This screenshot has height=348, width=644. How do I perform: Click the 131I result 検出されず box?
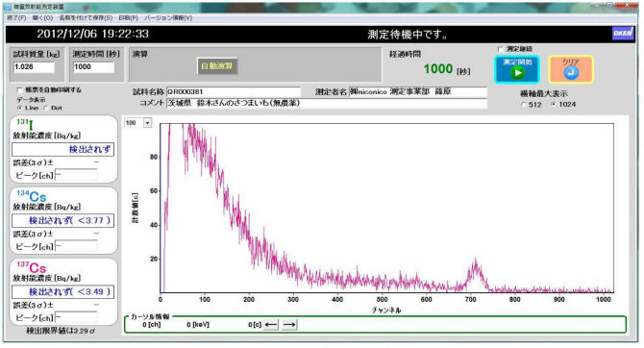coord(62,150)
